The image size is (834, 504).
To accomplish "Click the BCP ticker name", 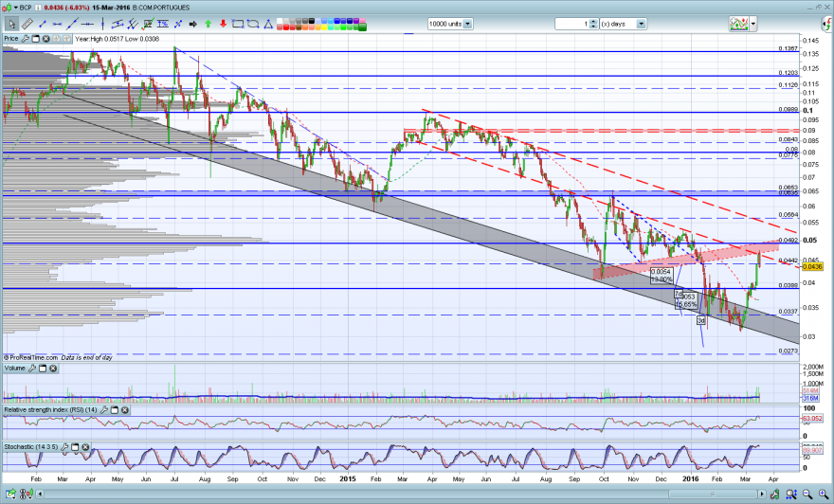I will [25, 8].
